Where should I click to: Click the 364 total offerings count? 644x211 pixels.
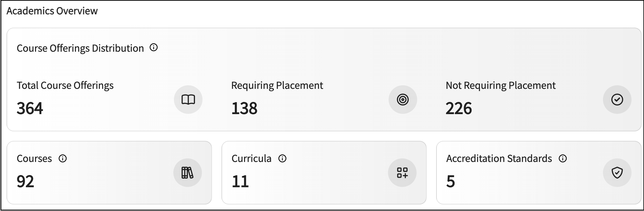(x=30, y=108)
